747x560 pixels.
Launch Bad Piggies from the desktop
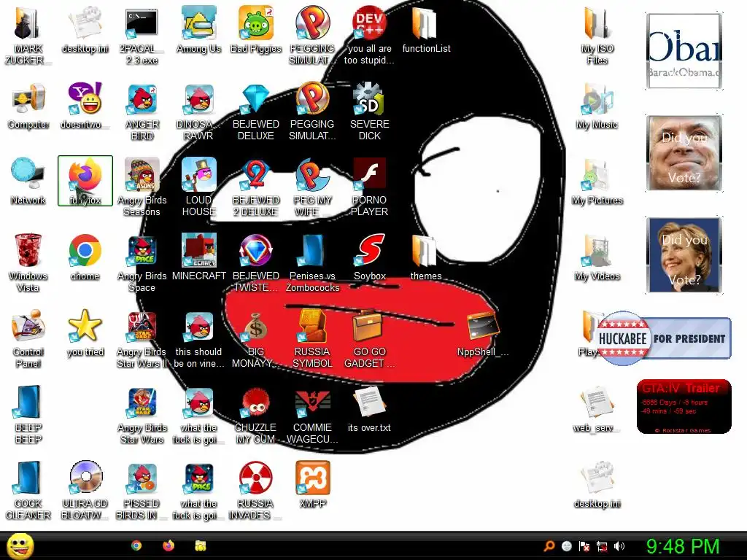click(256, 31)
